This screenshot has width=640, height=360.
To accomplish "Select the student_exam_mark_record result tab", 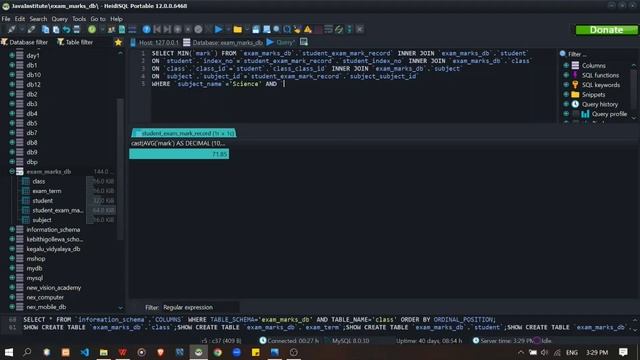I will click(x=184, y=133).
